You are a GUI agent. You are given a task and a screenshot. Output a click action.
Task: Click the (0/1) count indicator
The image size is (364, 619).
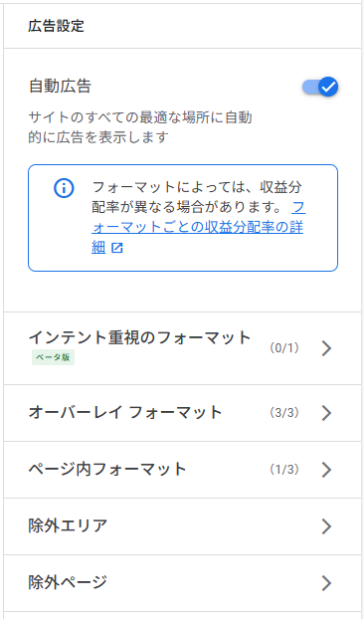tap(284, 348)
